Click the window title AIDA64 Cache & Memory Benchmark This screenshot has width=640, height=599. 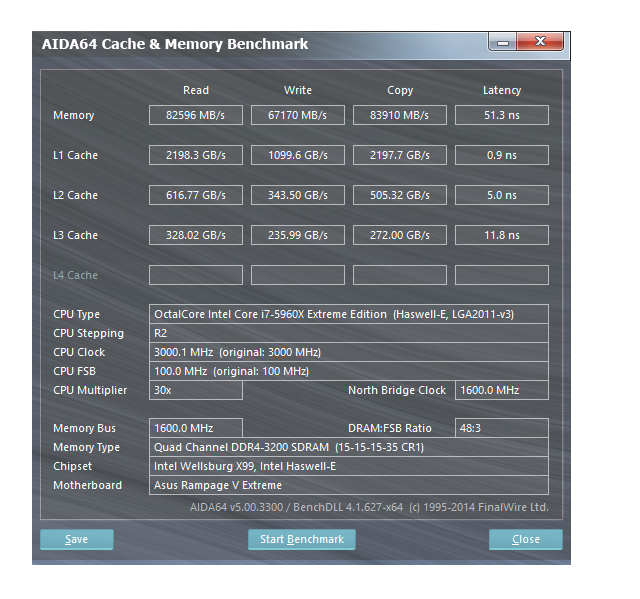point(175,44)
